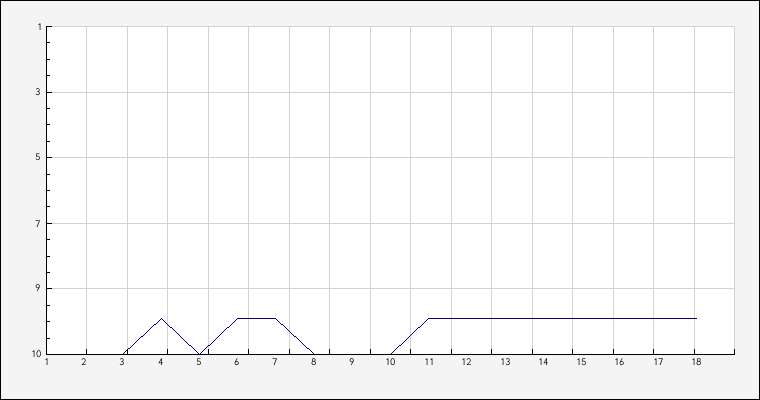760x400 pixels.
Task: Click the x-axis label 13
Action: tap(505, 362)
